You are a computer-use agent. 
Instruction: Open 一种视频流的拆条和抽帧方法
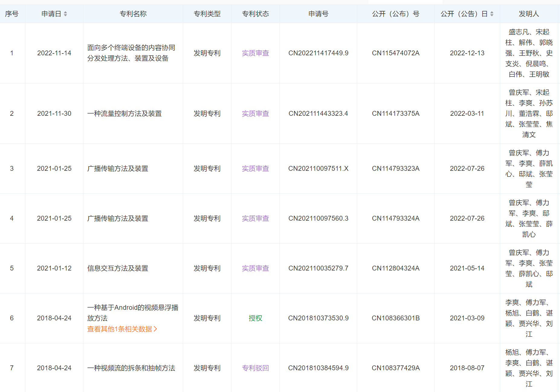[x=131, y=368]
